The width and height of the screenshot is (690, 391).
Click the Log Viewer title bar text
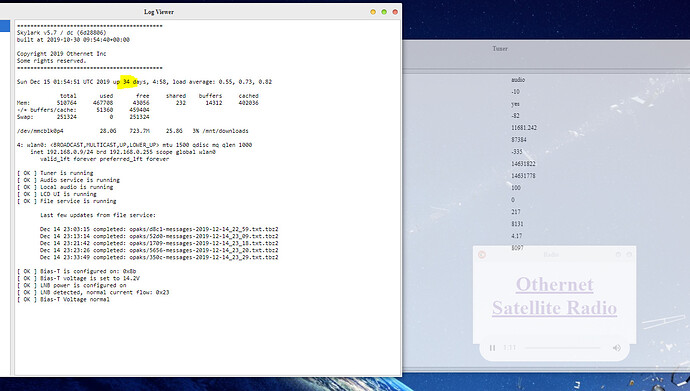click(x=159, y=12)
